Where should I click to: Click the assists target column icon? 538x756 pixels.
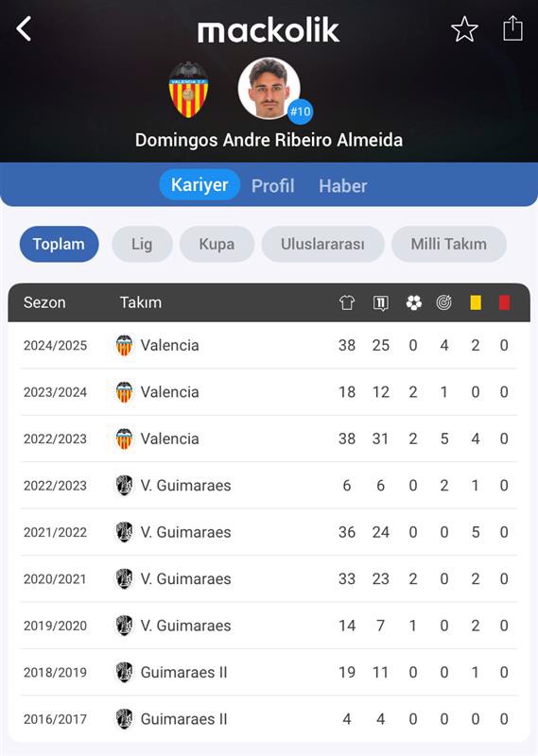tap(443, 302)
